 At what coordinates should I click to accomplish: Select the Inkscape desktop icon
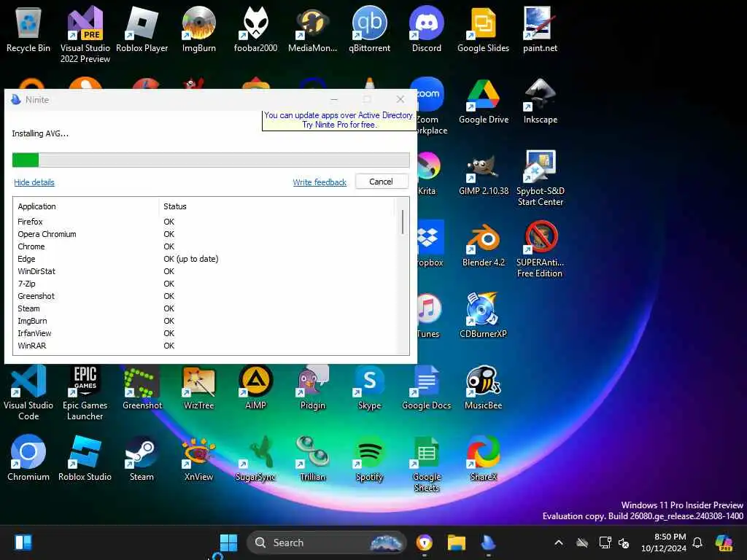540,101
